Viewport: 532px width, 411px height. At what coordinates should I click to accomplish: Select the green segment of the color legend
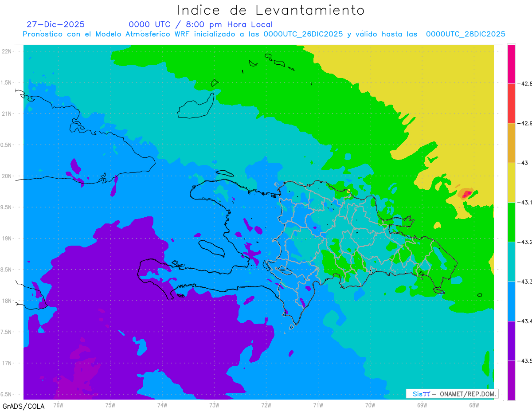pyautogui.click(x=511, y=222)
